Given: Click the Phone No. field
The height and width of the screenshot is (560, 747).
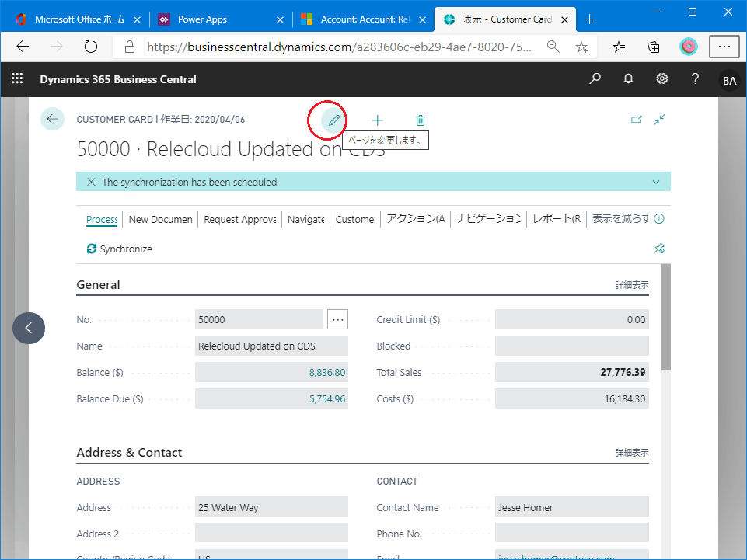Looking at the screenshot, I should point(571,533).
